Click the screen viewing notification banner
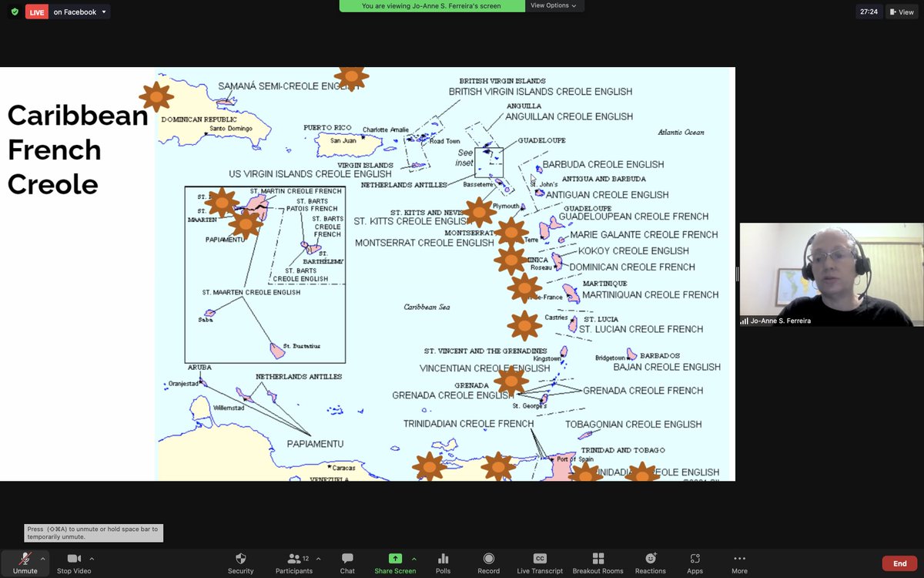 click(x=432, y=5)
